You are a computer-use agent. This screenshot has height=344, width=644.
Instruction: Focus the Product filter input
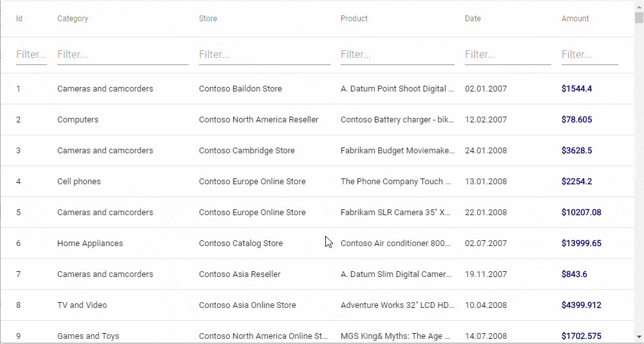[x=397, y=55]
